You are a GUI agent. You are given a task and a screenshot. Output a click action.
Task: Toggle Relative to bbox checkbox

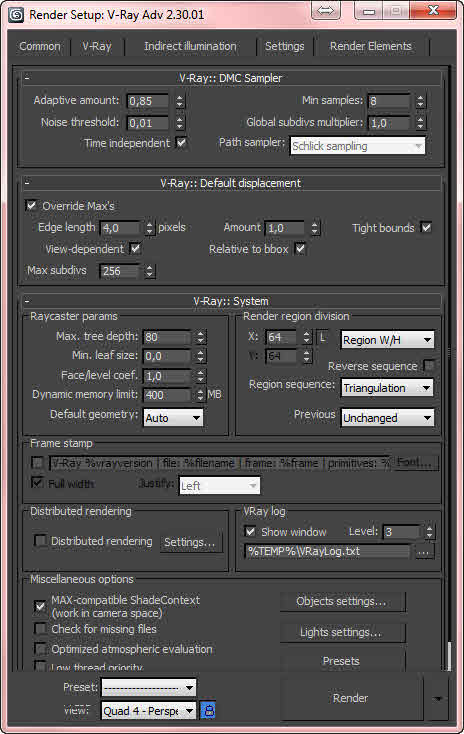[x=300, y=249]
